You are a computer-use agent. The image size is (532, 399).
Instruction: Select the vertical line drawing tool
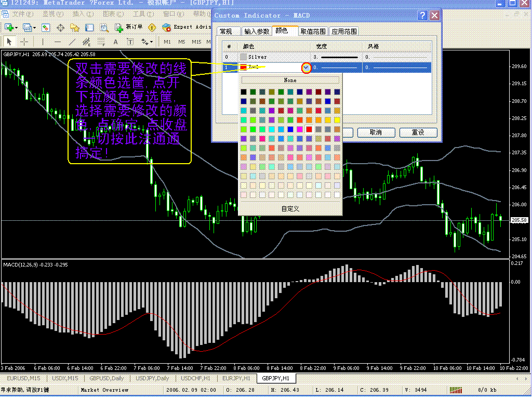pos(43,42)
